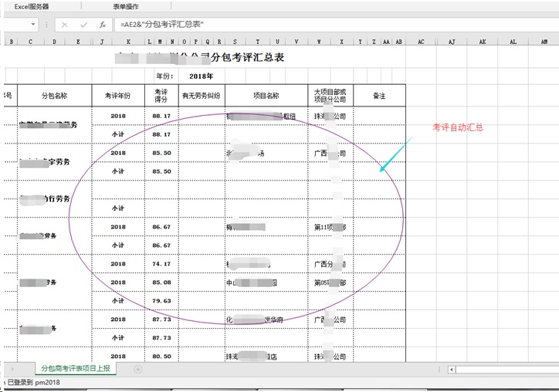559x392 pixels.
Task: Click the 备注 header cell
Action: coord(379,96)
